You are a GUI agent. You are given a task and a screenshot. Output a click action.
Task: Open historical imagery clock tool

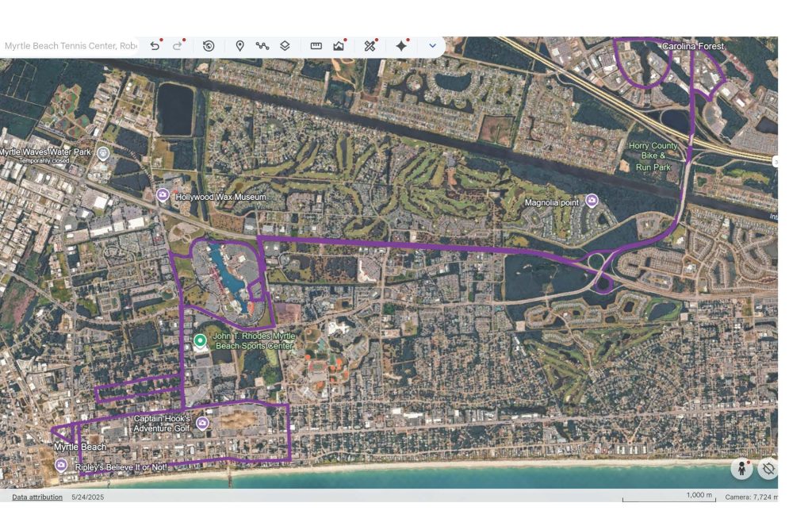click(209, 46)
